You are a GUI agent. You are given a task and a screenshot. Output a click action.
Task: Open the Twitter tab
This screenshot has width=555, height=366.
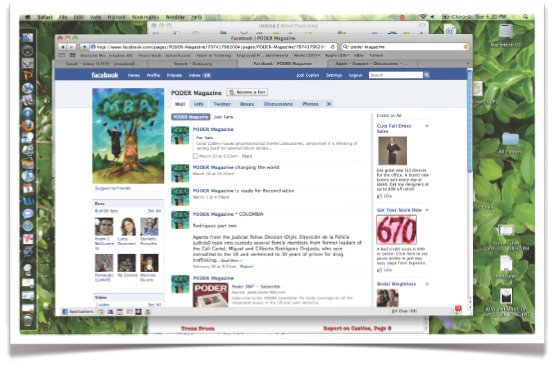[x=222, y=104]
